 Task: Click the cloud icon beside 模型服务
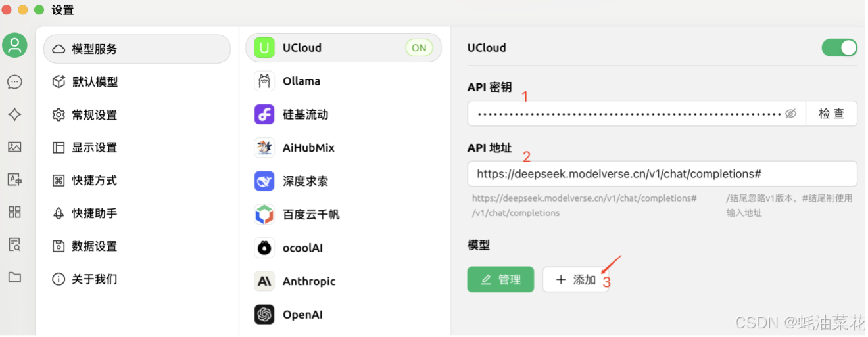[x=59, y=49]
